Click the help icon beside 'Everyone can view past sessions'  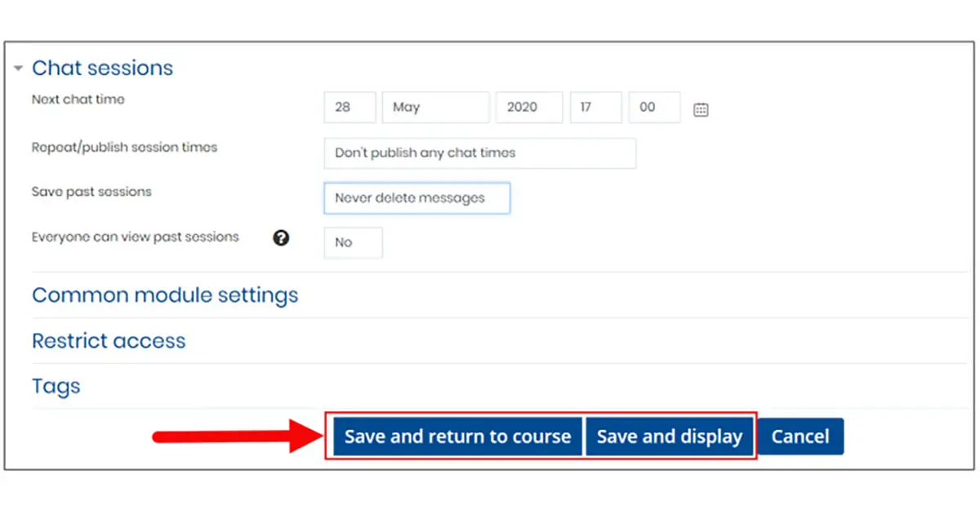point(281,238)
